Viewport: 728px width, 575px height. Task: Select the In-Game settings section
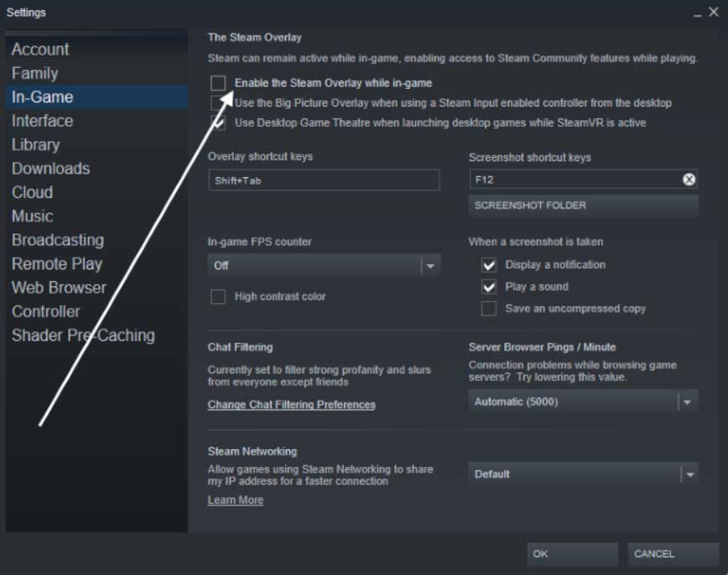coord(96,97)
